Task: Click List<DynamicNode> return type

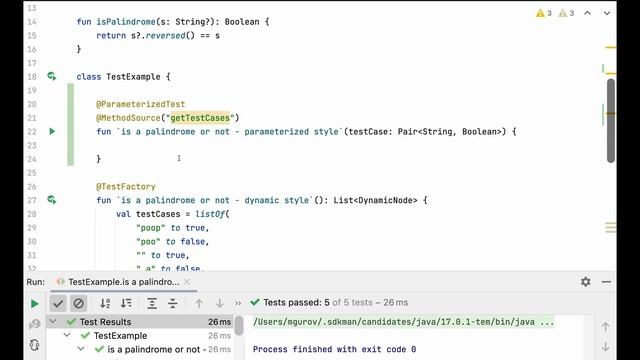Action: click(376, 200)
